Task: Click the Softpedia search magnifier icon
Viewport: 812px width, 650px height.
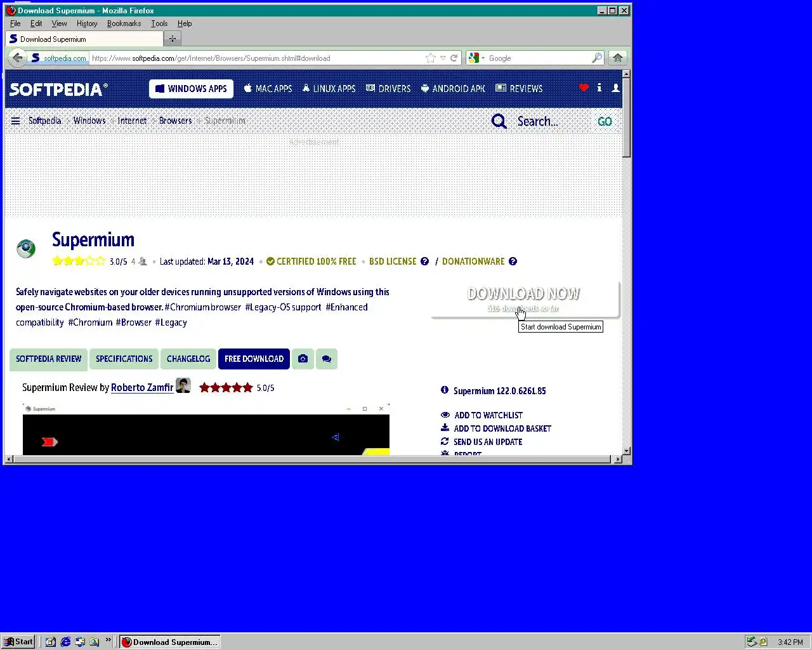Action: [x=499, y=121]
